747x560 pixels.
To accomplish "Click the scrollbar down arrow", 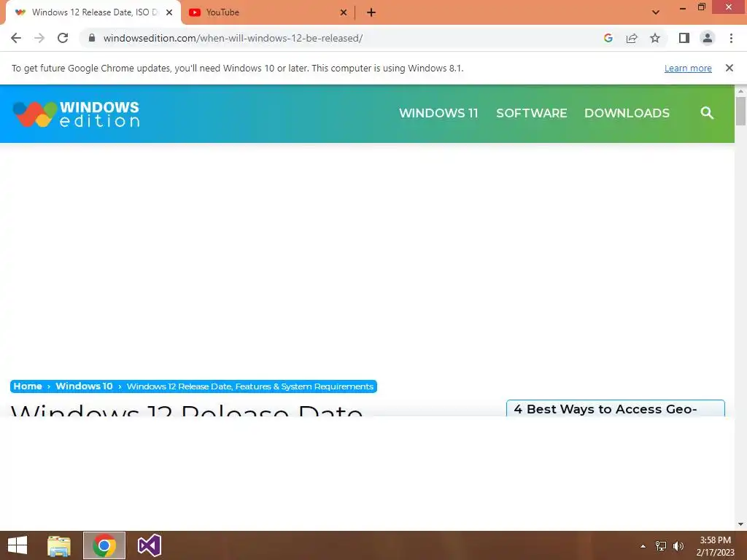I will pos(740,524).
